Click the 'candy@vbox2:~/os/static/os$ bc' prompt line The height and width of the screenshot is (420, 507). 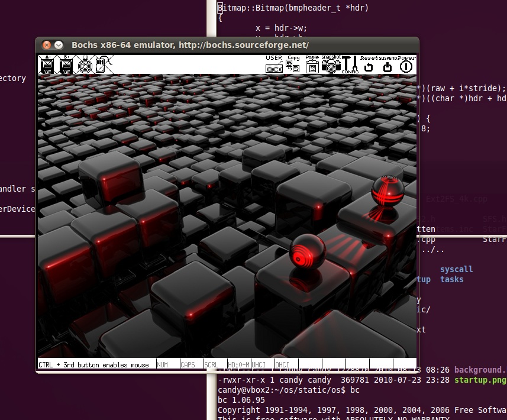pos(289,390)
